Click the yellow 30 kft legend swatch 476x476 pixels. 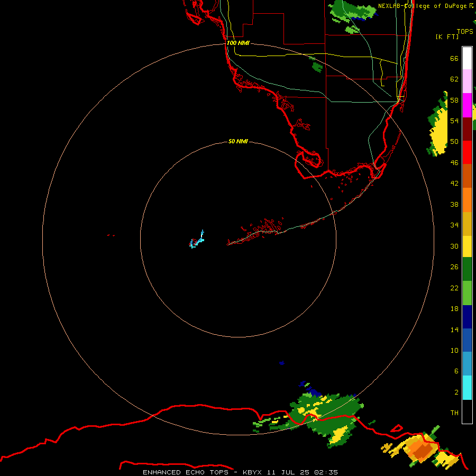click(467, 246)
